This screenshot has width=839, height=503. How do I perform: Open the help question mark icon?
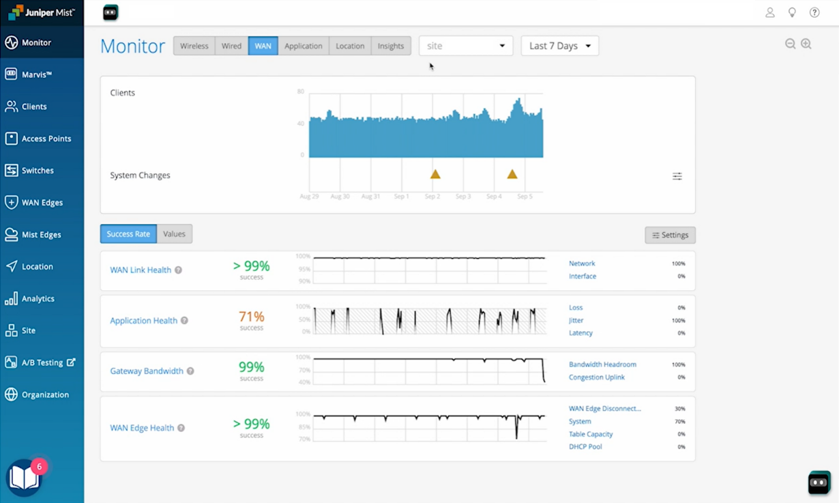click(x=814, y=13)
